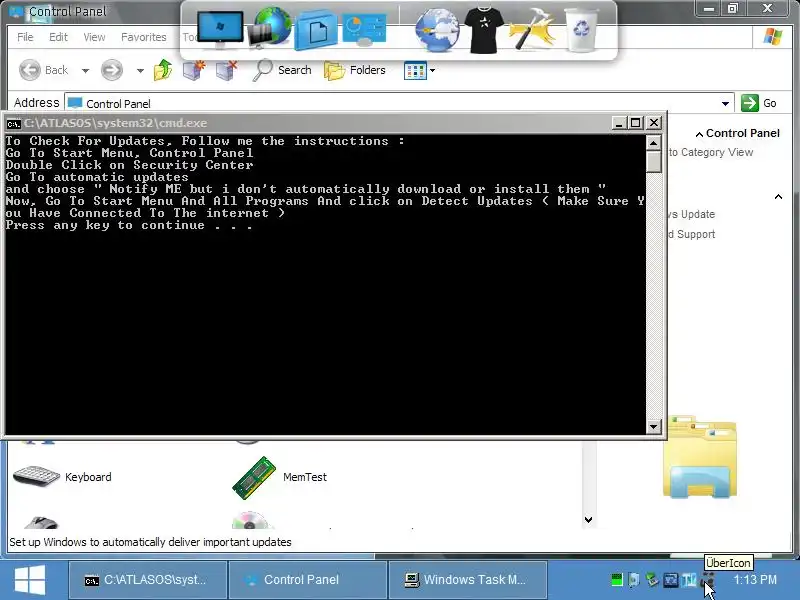800x600 pixels.
Task: Open the Favorites menu
Action: pyautogui.click(x=143, y=37)
